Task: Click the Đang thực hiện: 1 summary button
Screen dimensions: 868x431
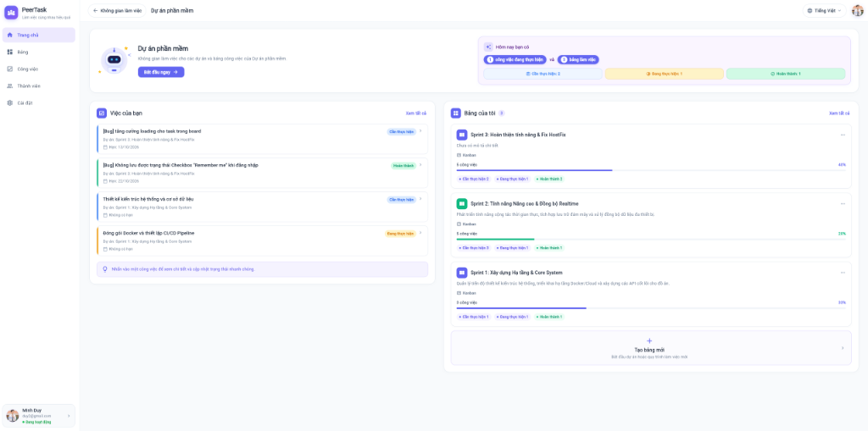Action: pos(665,74)
